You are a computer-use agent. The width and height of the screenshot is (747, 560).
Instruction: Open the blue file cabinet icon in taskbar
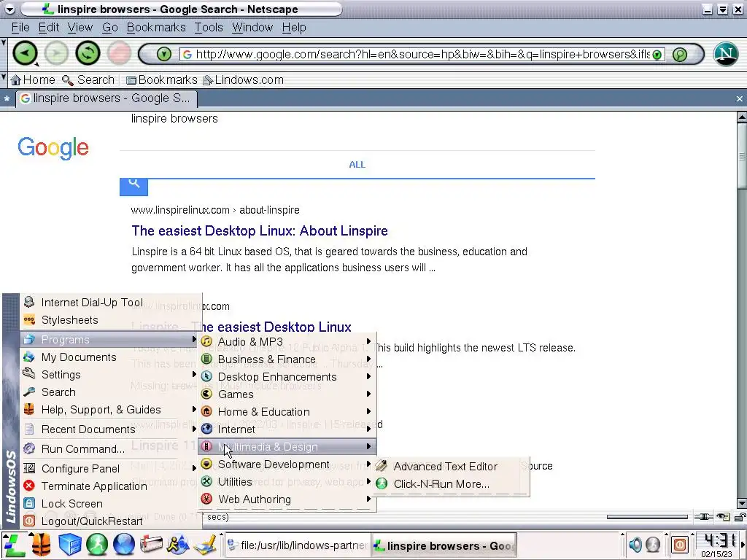pos(69,545)
